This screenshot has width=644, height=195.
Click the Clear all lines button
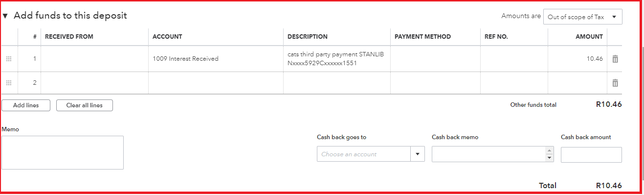tap(85, 105)
